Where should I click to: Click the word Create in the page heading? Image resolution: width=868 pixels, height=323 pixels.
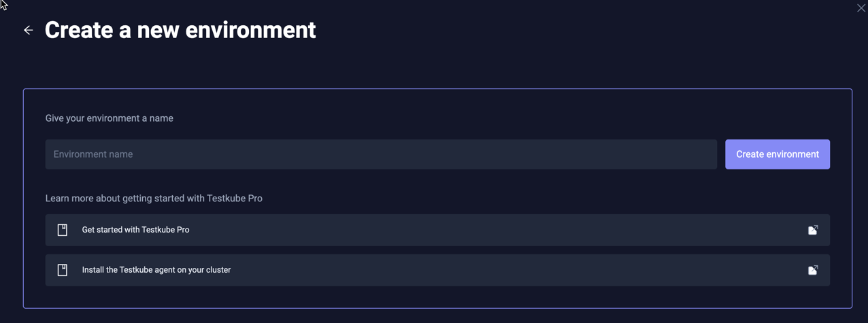click(x=75, y=30)
